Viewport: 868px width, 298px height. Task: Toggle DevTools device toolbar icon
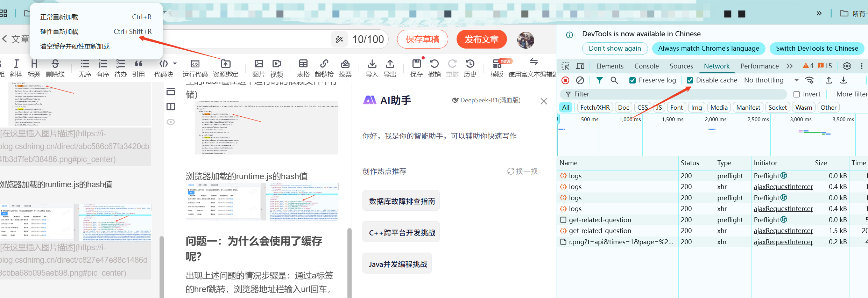coord(580,66)
